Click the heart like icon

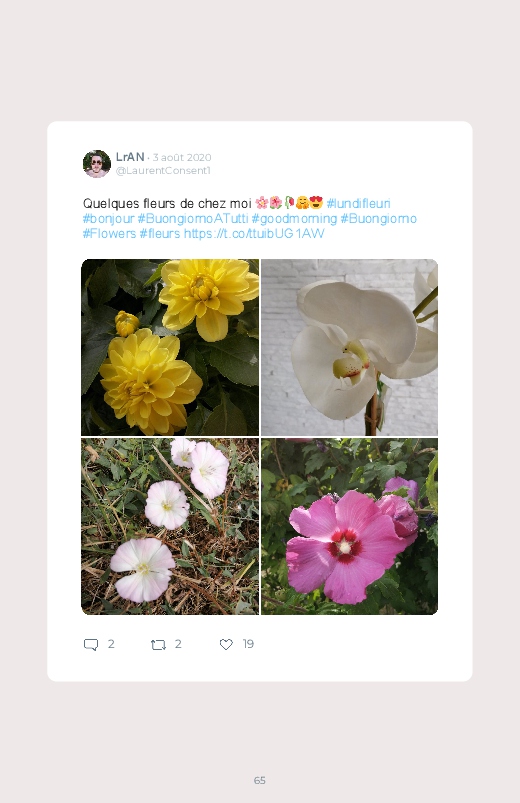(226, 644)
